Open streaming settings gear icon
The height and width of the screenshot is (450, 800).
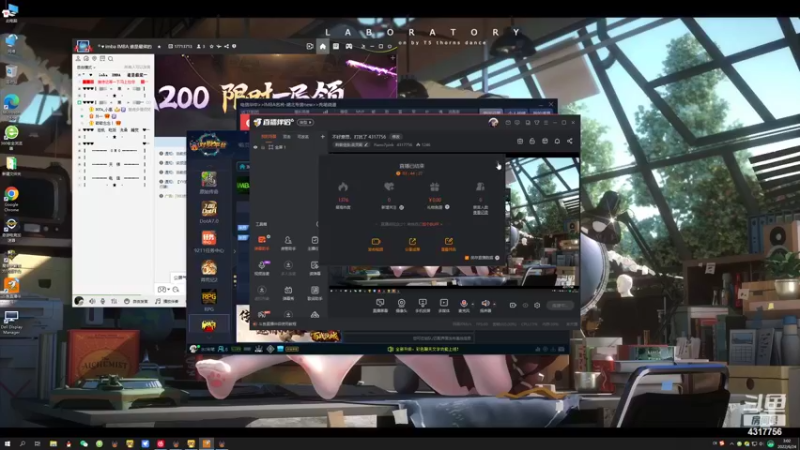pos(537,305)
